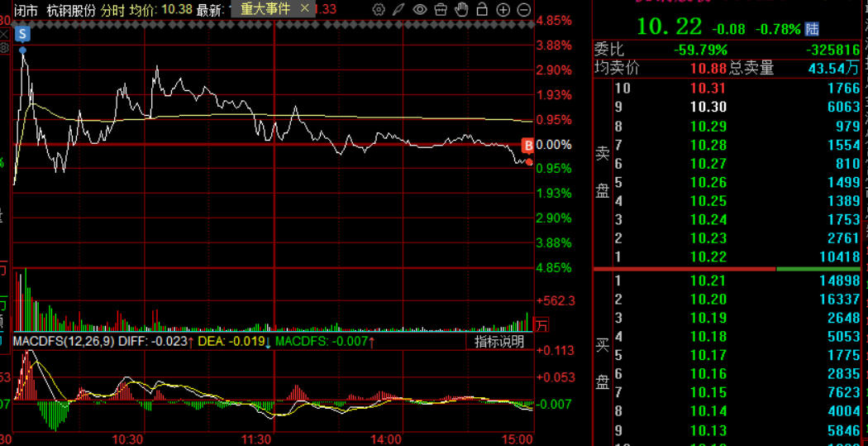Screen dimensions: 868x446
Task: Select the drawing pen tool icon
Action: [x=398, y=9]
